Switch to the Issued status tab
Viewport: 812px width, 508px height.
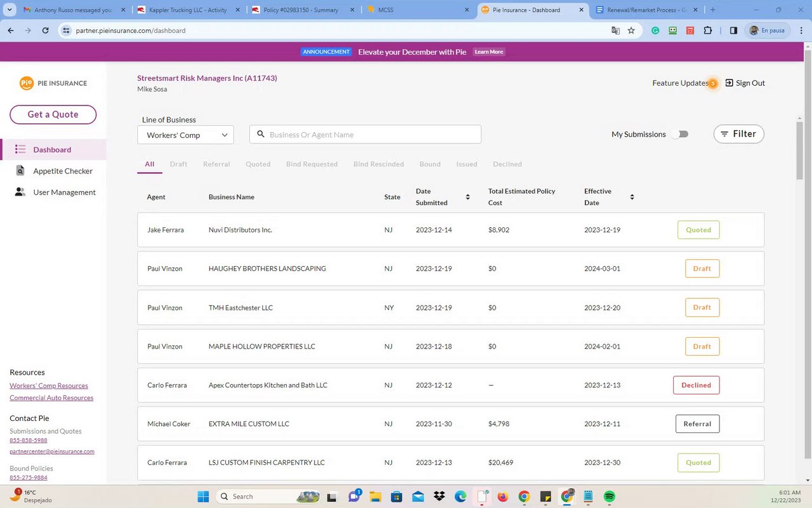point(467,164)
